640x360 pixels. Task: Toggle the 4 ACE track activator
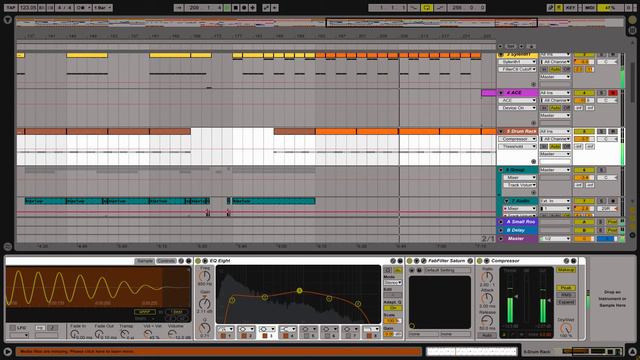pos(584,93)
